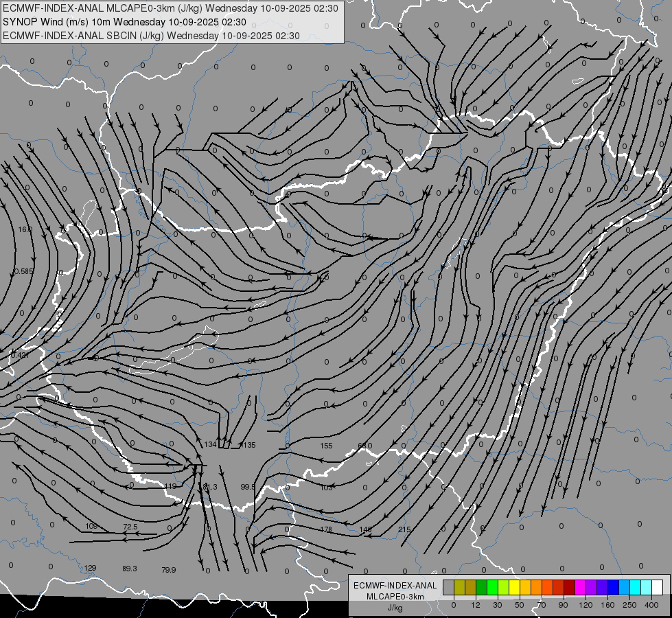Click the legend tick label 12
This screenshot has width=672, height=618.
476,605
